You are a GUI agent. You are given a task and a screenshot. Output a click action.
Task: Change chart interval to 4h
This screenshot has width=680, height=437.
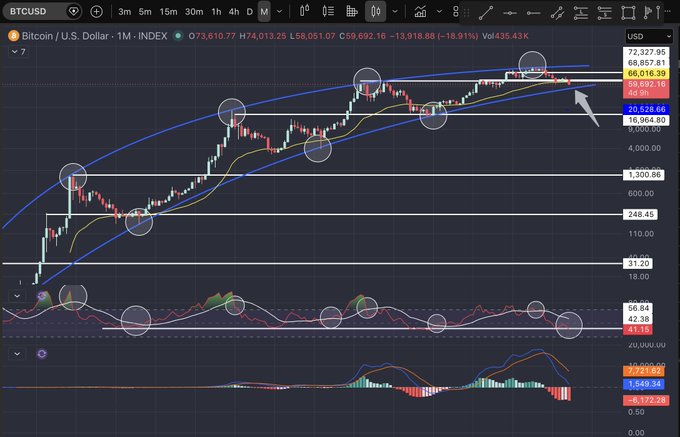tap(234, 12)
